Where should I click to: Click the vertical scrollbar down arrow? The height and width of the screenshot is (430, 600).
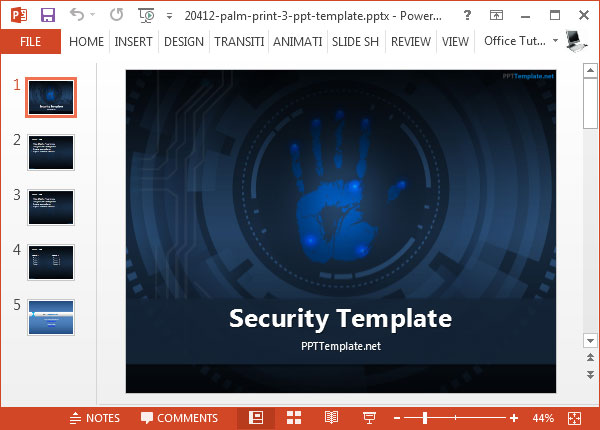(590, 340)
